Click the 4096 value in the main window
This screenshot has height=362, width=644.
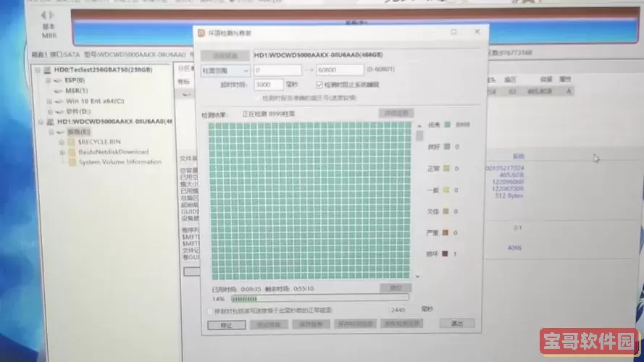(x=514, y=248)
